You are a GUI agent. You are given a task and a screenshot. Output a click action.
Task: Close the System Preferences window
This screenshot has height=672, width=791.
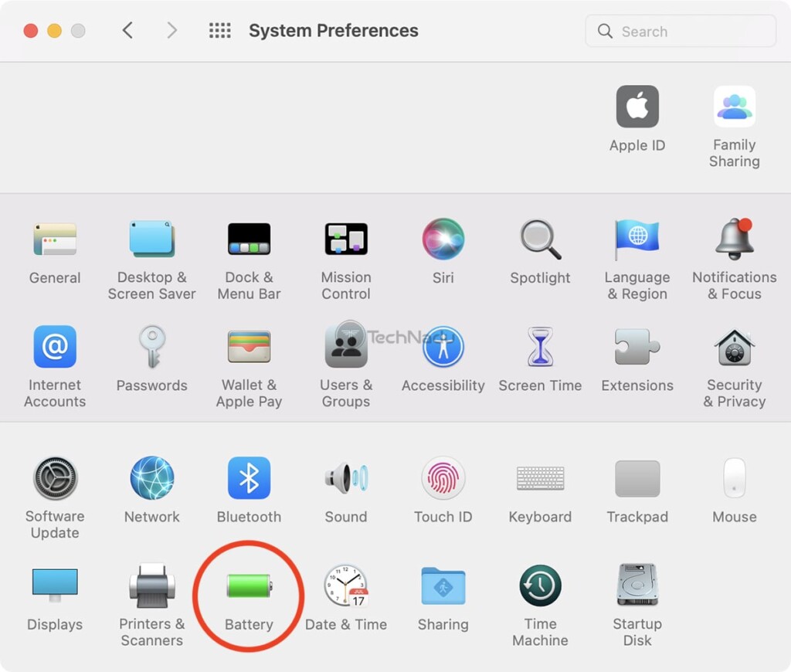pos(31,31)
